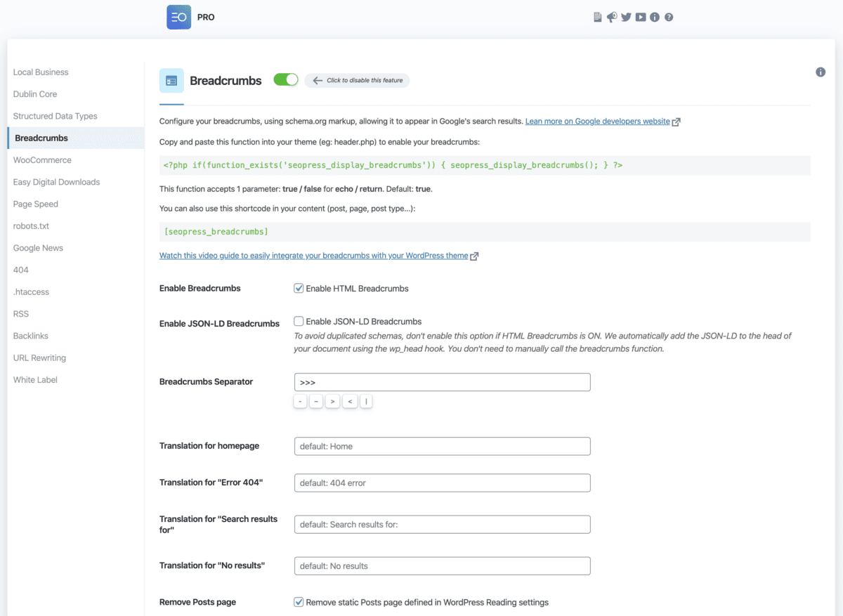Click the "Search results for" translation field

[442, 524]
